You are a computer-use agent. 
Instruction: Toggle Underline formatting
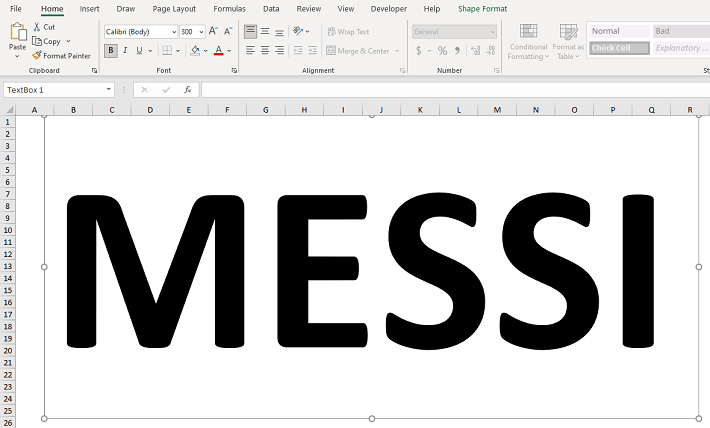click(139, 50)
